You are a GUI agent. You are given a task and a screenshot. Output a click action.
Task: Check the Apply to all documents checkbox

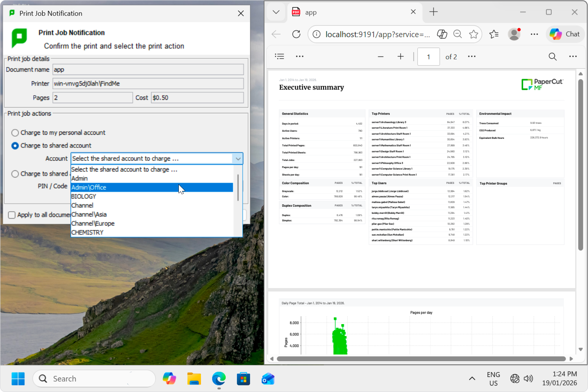click(x=11, y=215)
